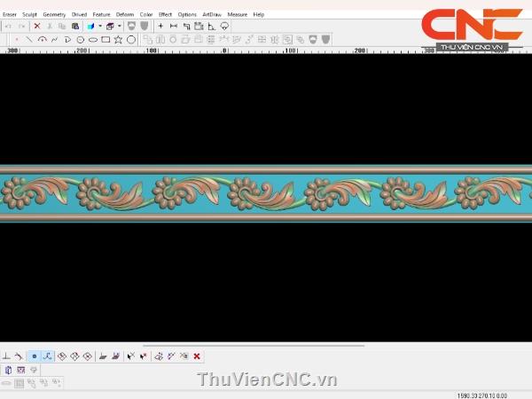Expand dropdown arrow beside wireframe box icon
Viewport: 532px width, 399px height.
coord(119,27)
